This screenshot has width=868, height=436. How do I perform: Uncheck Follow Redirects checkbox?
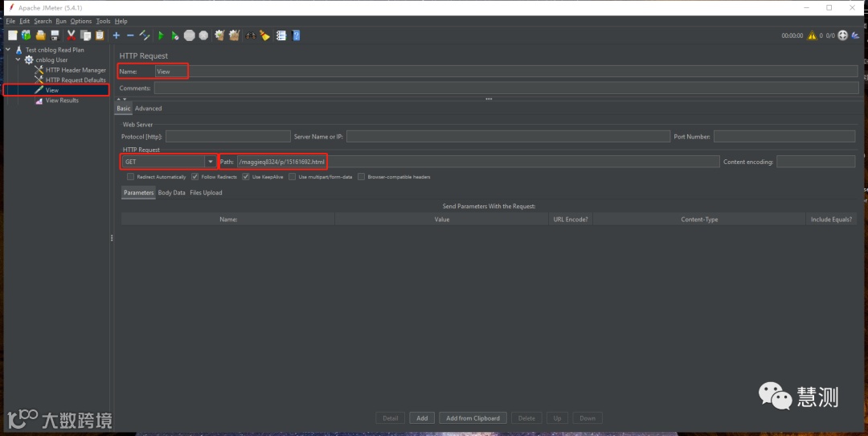pyautogui.click(x=194, y=177)
